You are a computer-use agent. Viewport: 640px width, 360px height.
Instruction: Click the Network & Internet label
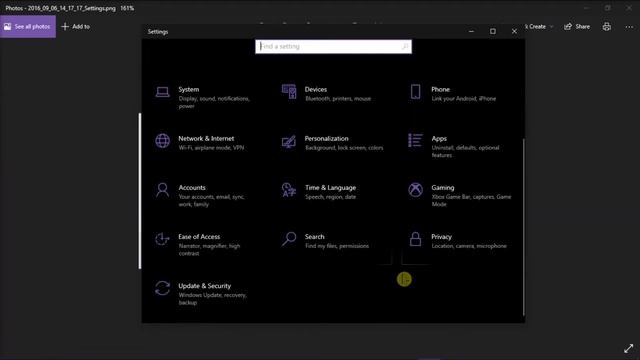[206, 138]
